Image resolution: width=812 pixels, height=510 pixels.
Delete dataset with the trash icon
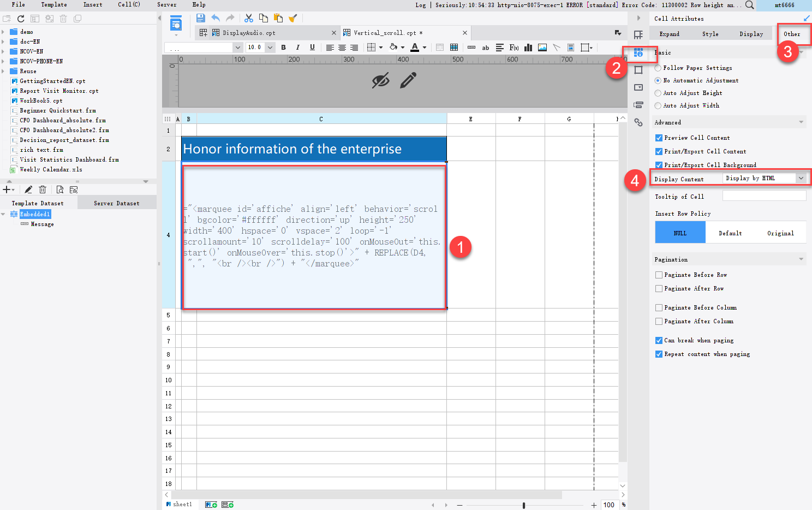pyautogui.click(x=43, y=189)
